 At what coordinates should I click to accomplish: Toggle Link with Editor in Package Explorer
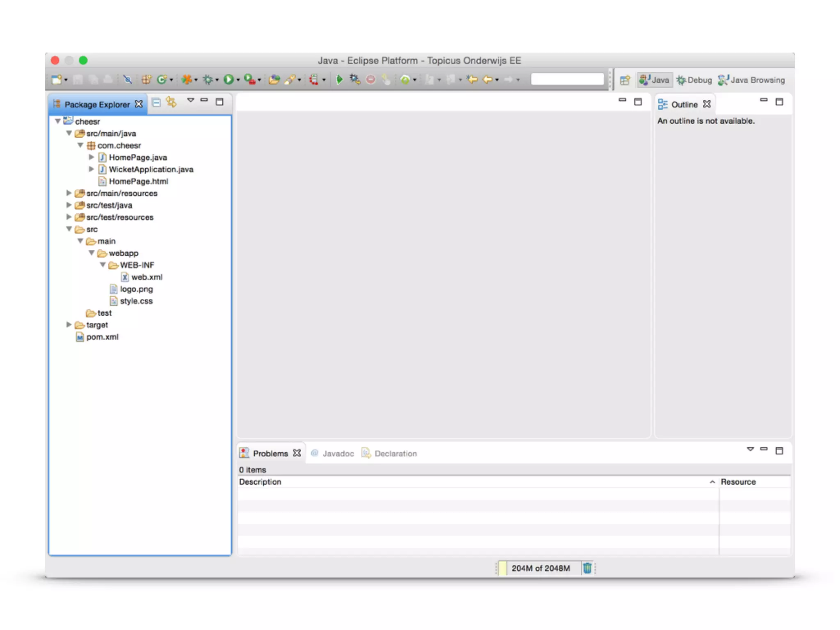click(171, 102)
